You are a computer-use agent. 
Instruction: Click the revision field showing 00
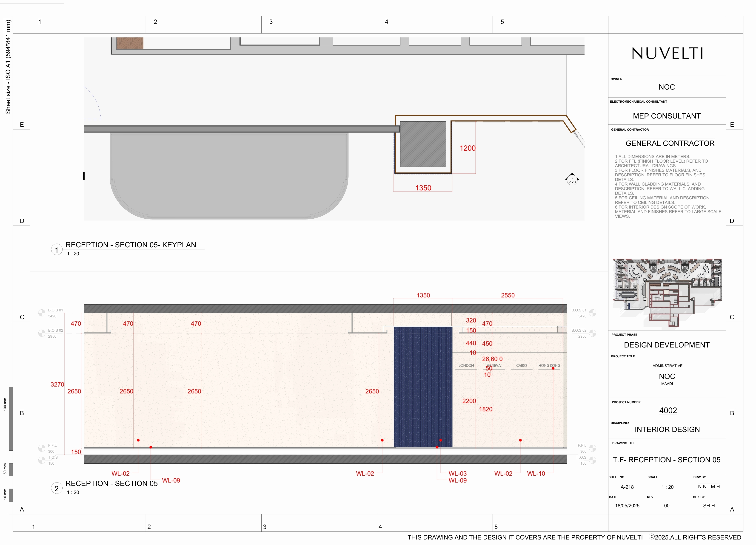[x=666, y=506]
